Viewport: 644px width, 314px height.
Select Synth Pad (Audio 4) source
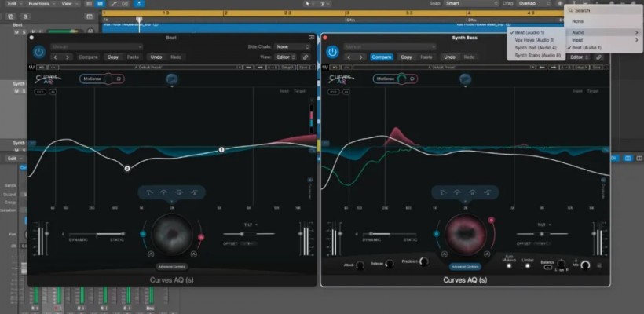coord(536,47)
